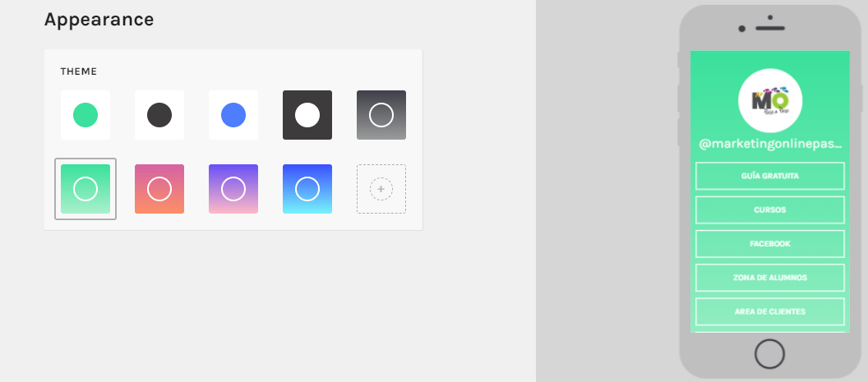This screenshot has height=382, width=868.
Task: Click the Appearance heading
Action: pos(99,20)
